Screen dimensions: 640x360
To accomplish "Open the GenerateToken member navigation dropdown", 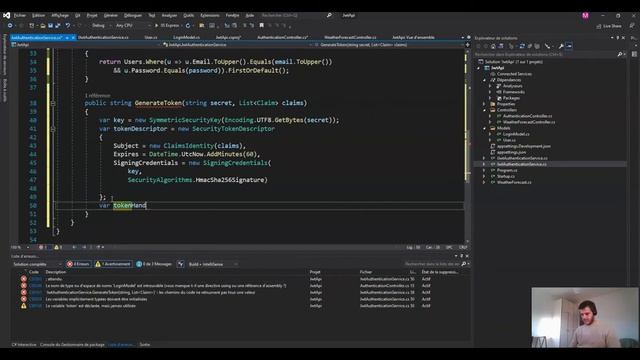I will [391, 45].
